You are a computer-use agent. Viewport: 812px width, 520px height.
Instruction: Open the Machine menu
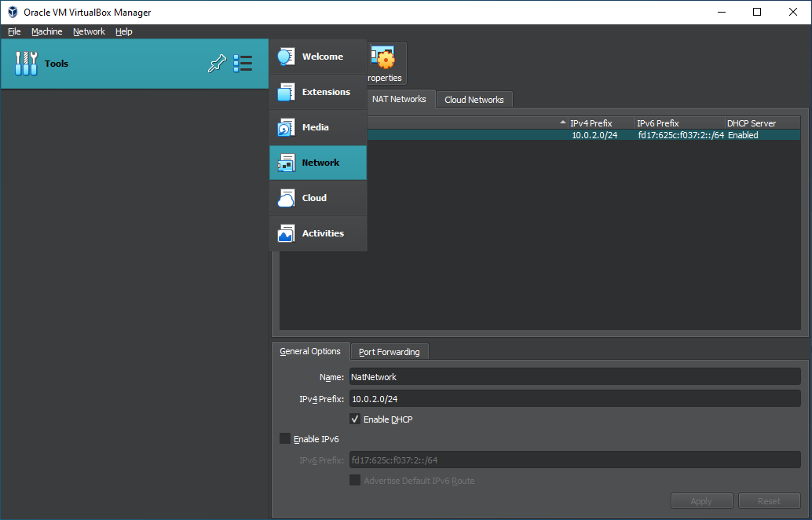(x=46, y=31)
